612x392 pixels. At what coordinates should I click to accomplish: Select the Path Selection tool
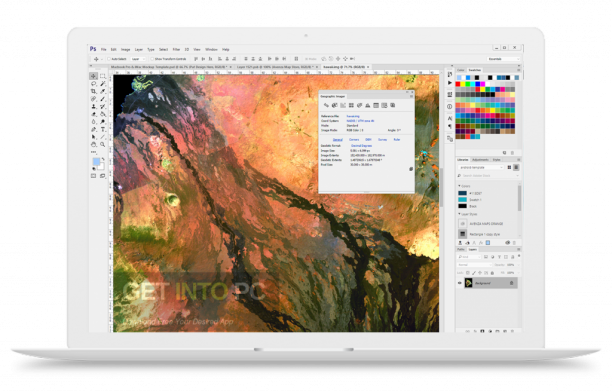(x=93, y=137)
